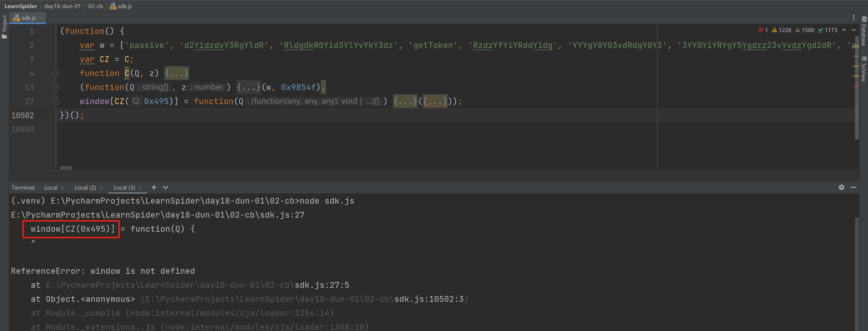868x331 pixels.
Task: Close the Local terminal tab
Action: [63, 188]
